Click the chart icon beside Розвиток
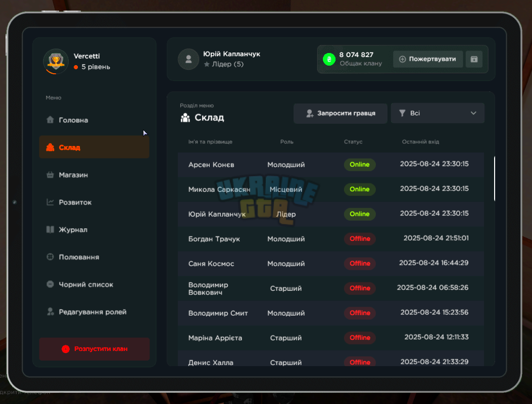Image resolution: width=532 pixels, height=404 pixels. pyautogui.click(x=50, y=202)
